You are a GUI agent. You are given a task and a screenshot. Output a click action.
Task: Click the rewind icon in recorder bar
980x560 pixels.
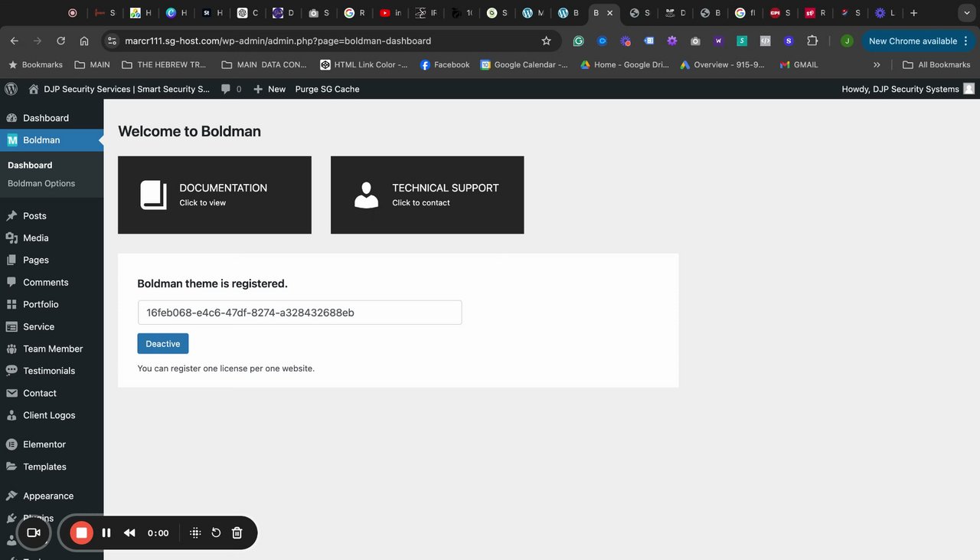[129, 532]
